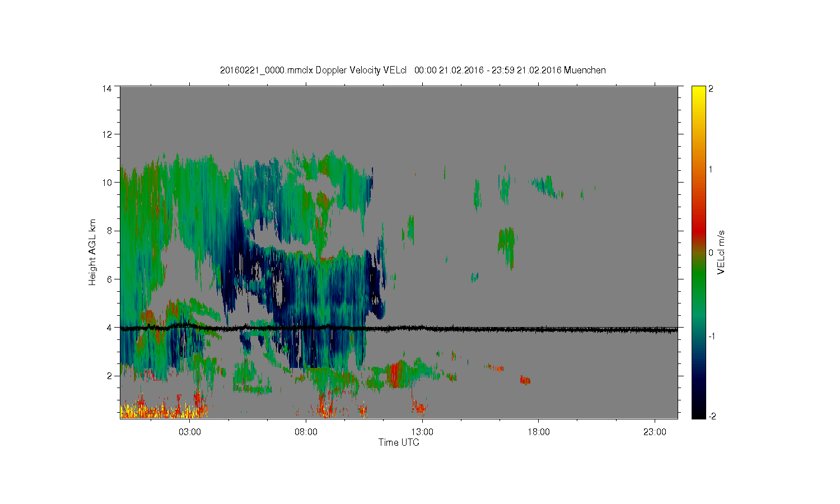The width and height of the screenshot is (840, 504).
Task: Click the height label 4
Action: click(109, 327)
